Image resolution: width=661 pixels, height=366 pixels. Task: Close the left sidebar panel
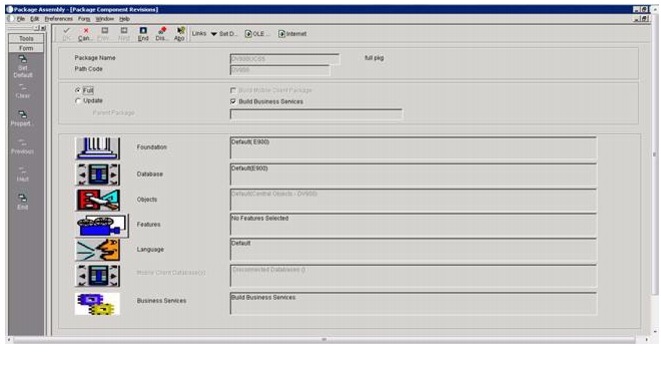[43, 28]
